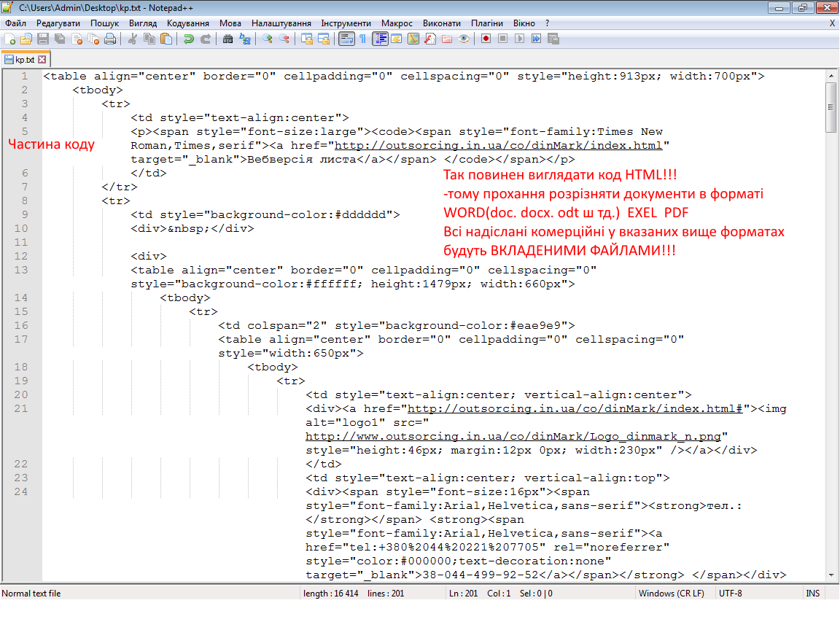This screenshot has height=630, width=840.
Task: Undo last action with the green arrow
Action: [189, 39]
